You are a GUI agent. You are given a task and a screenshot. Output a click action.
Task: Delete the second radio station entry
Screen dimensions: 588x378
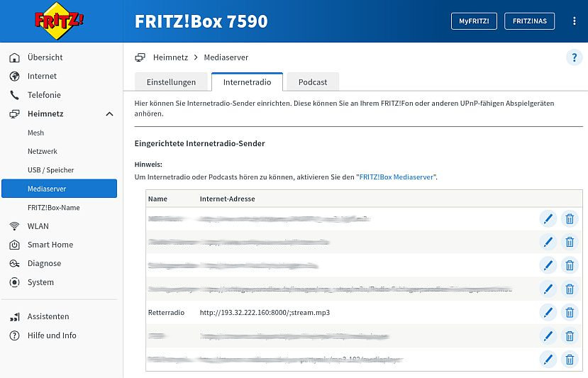click(570, 242)
